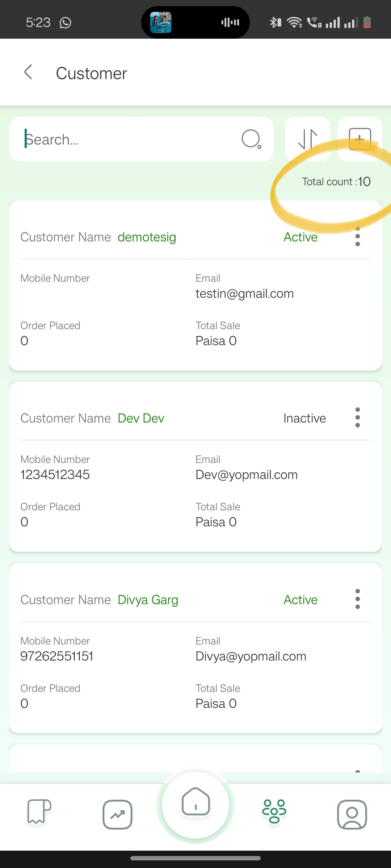Open the bookmark receipt tab in bottom bar
This screenshot has width=391, height=868.
39,811
